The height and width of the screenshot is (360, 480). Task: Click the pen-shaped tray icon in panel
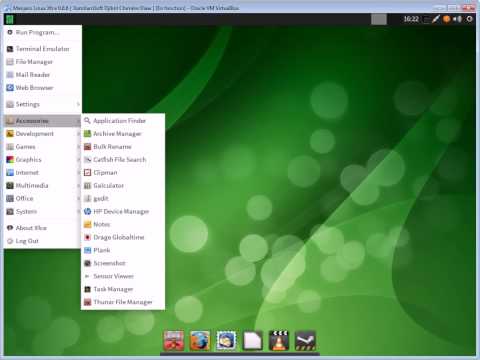436,19
